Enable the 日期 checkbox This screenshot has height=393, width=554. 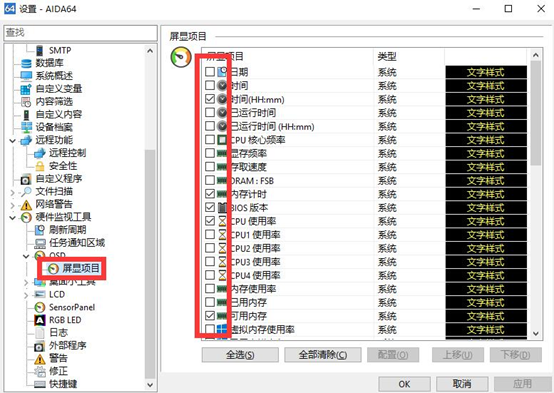[x=210, y=72]
